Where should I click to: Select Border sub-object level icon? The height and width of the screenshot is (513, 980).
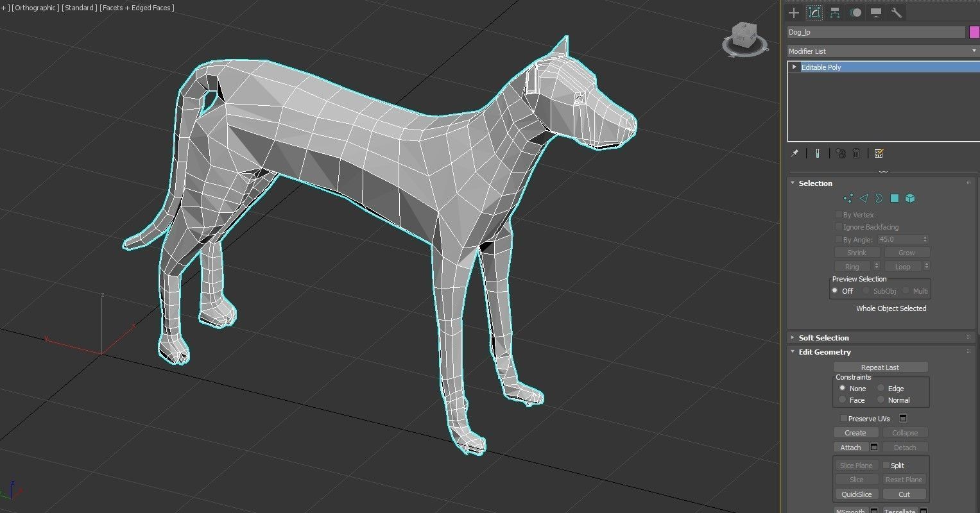click(x=879, y=198)
